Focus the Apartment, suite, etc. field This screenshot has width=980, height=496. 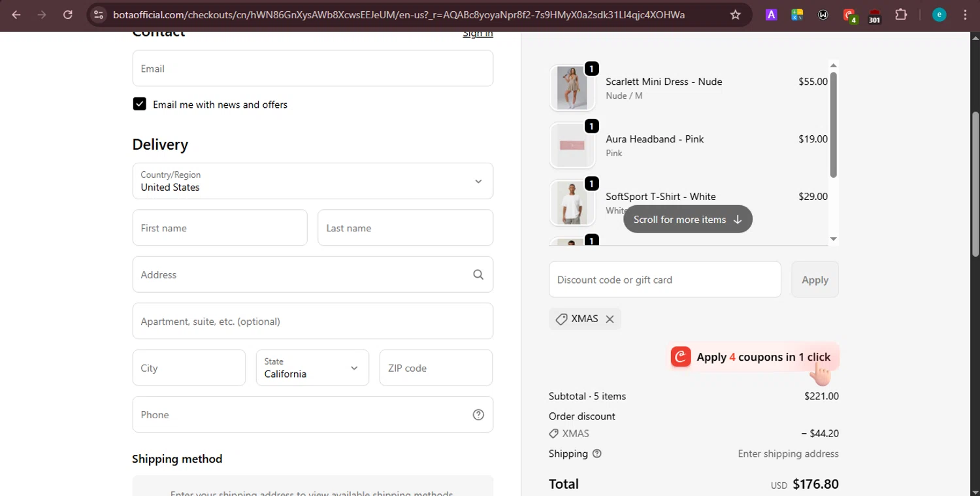point(312,321)
